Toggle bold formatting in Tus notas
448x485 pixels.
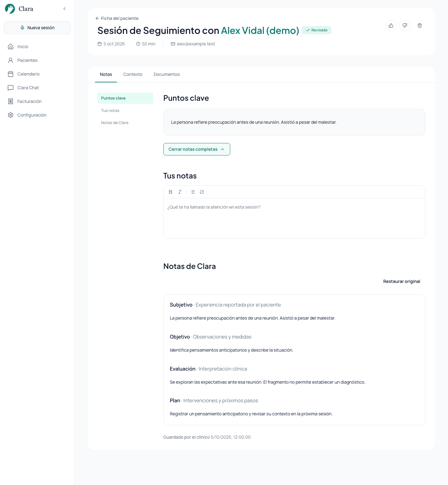click(x=170, y=192)
